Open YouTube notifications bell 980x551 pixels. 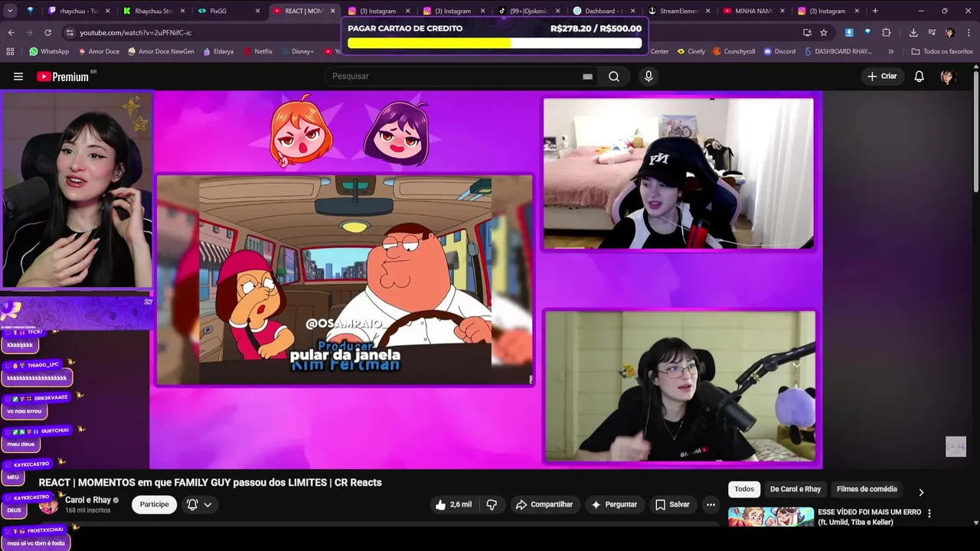click(920, 77)
